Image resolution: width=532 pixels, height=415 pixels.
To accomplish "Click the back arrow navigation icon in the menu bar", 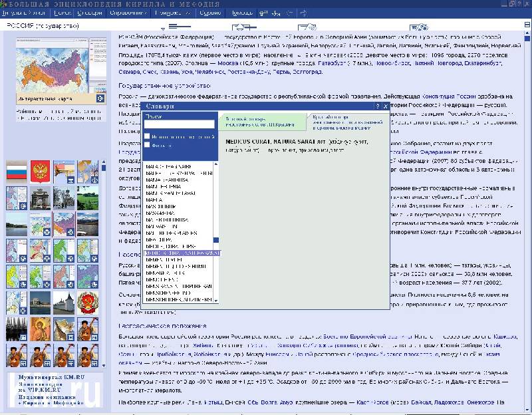I will pyautogui.click(x=289, y=13).
